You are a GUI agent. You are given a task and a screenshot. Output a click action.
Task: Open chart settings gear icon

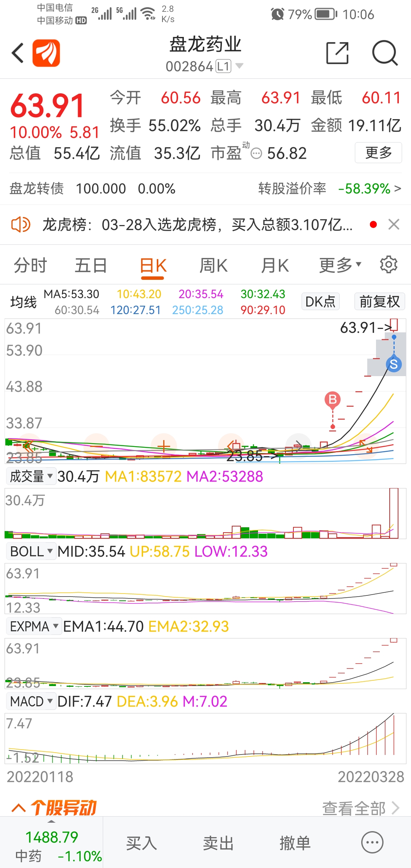pos(389,265)
